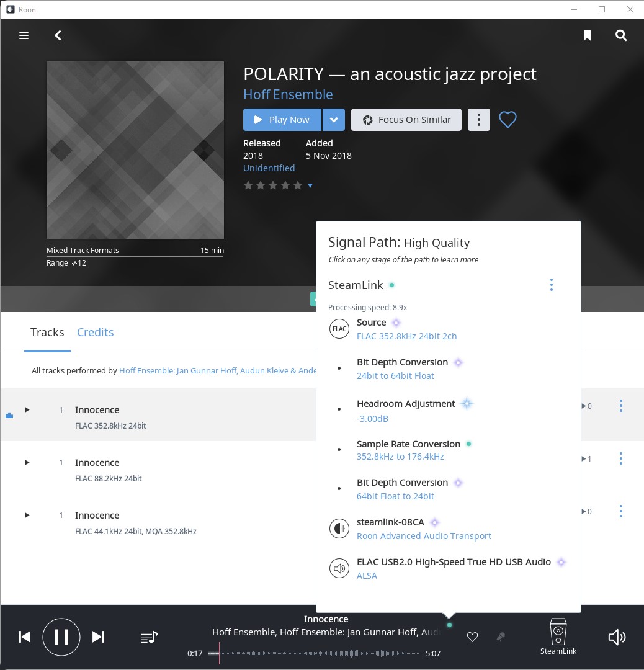Screen dimensions: 644x670
Task: Skip to next track
Action: tap(98, 637)
